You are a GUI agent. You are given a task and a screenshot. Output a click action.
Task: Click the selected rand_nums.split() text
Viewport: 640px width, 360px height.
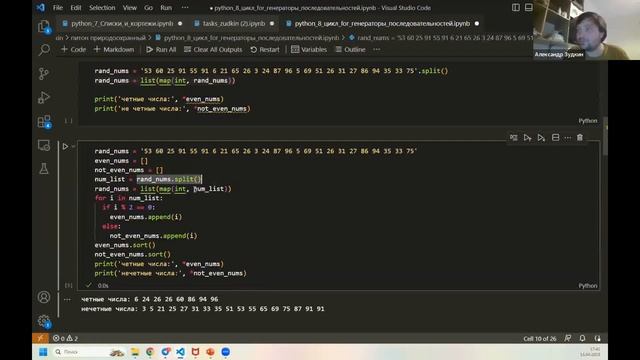[x=169, y=179]
